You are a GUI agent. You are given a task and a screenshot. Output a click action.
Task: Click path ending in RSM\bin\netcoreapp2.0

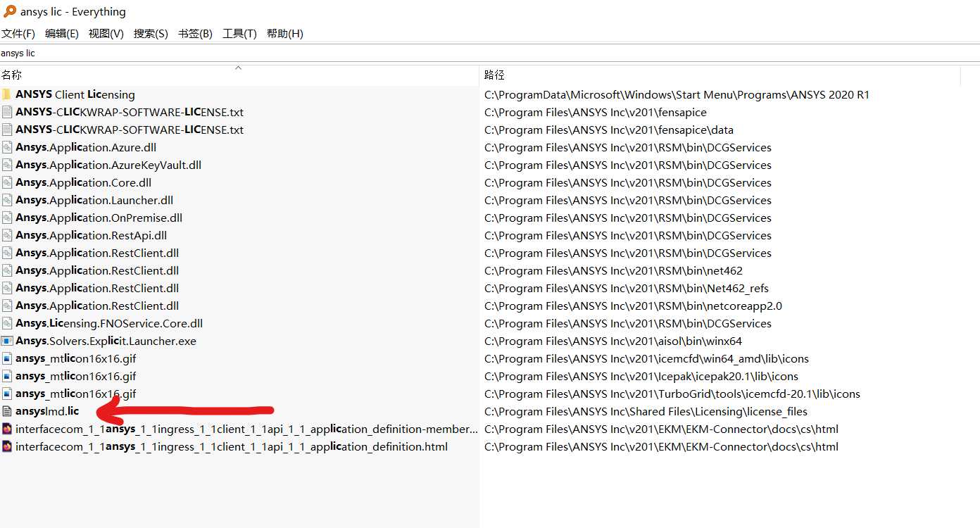tap(633, 306)
